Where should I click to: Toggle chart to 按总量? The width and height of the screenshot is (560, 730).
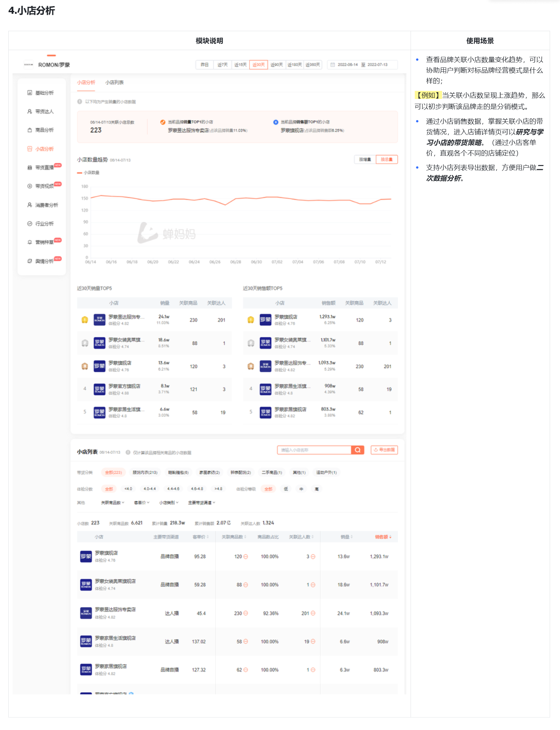click(387, 160)
